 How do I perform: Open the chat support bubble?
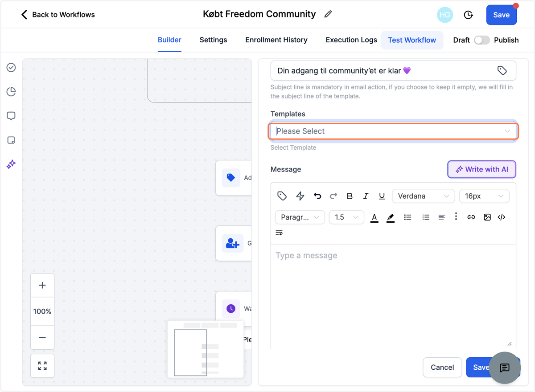click(x=505, y=367)
